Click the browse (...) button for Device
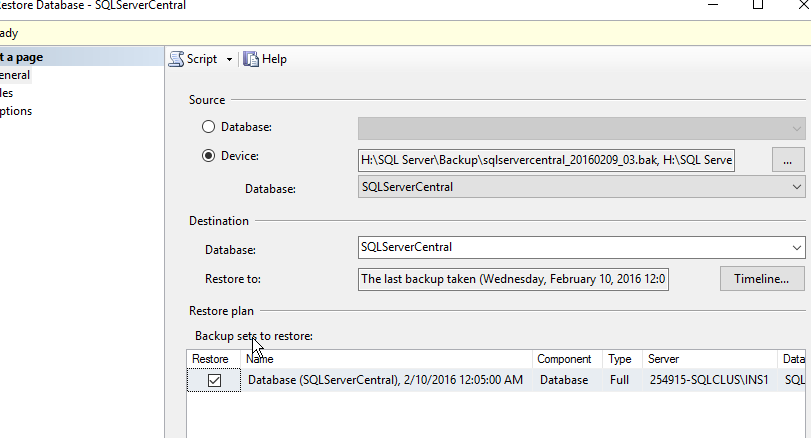Screen dimensions: 811x438 click(x=787, y=160)
